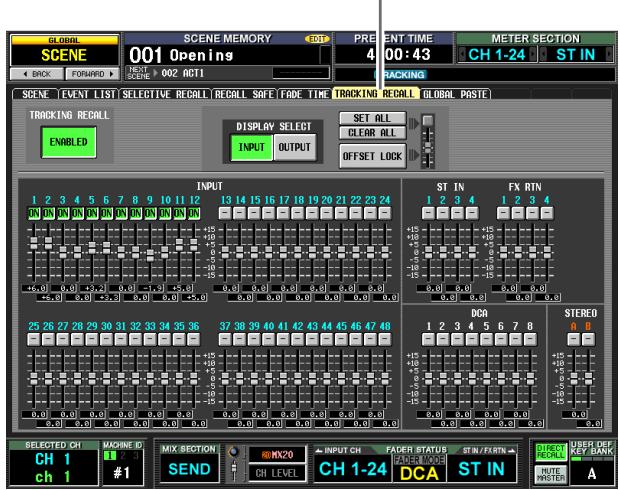
Task: Open the SELECTIVE RECALL tab
Action: [x=165, y=94]
